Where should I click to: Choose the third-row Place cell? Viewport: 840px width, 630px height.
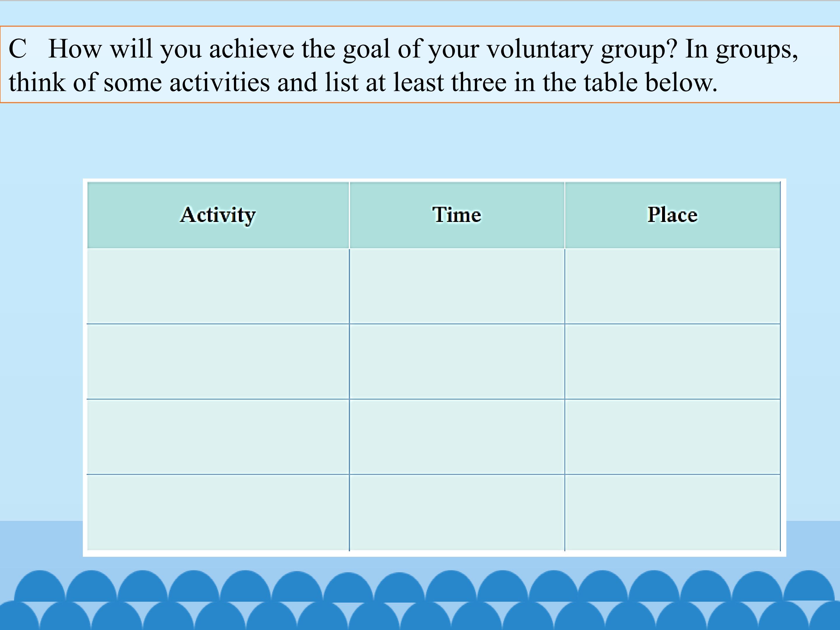click(x=672, y=437)
